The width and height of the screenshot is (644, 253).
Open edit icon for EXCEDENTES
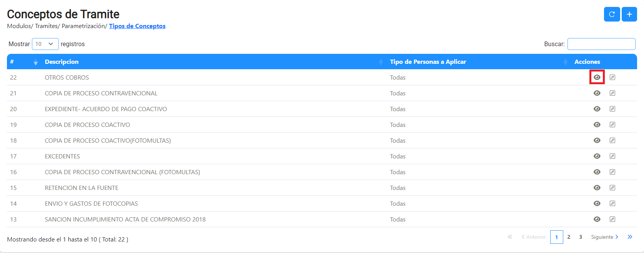(612, 156)
